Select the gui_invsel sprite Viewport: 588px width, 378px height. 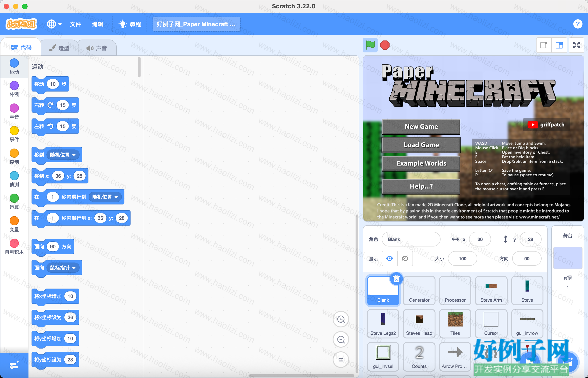(383, 357)
